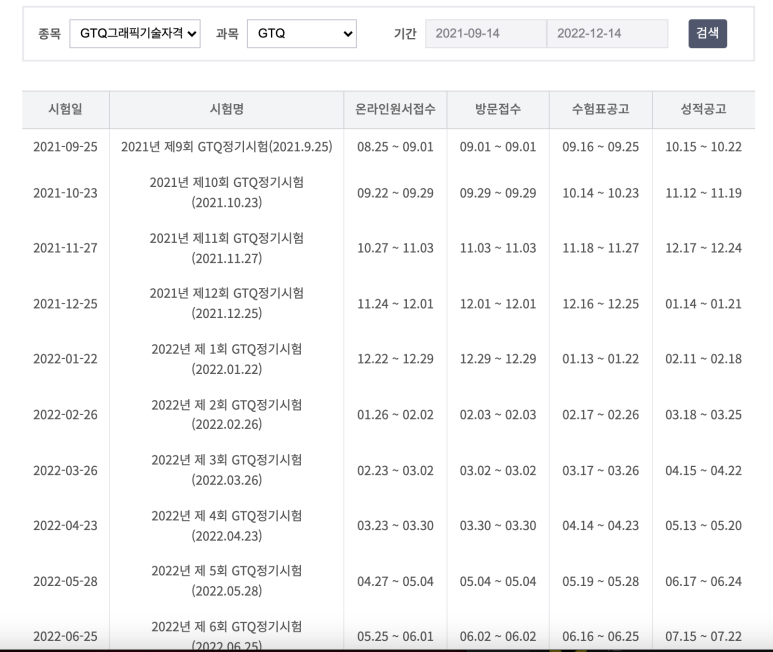Click the 시험일 column header

click(x=65, y=109)
